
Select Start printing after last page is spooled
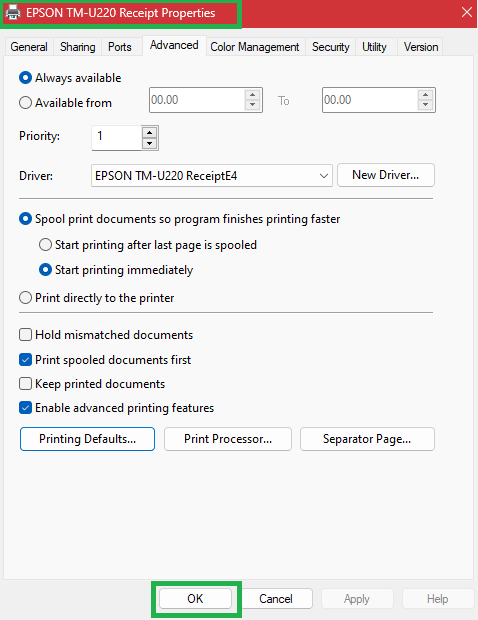[45, 245]
